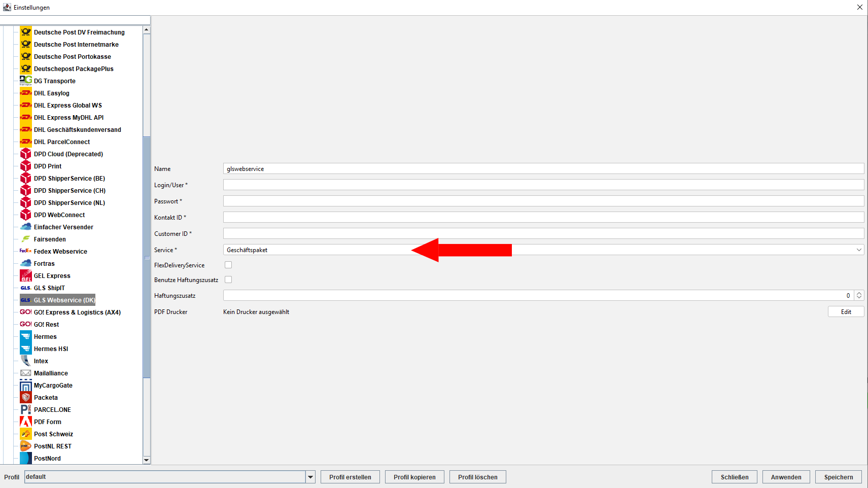Open the Profil dropdown arrow
This screenshot has height=488, width=868.
pos(310,477)
